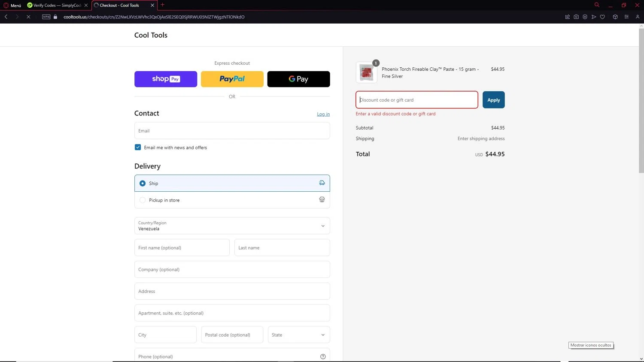Close the Checkout - Cool Tools tab

pos(152,5)
